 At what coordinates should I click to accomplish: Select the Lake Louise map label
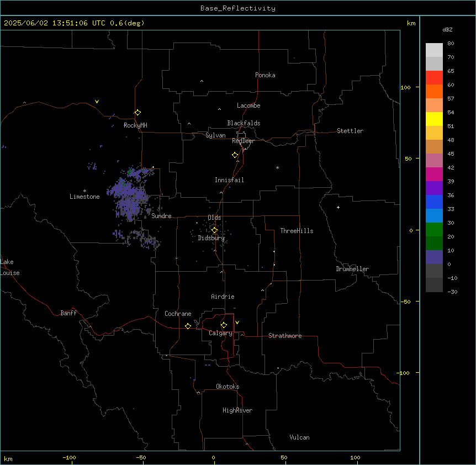pos(10,267)
